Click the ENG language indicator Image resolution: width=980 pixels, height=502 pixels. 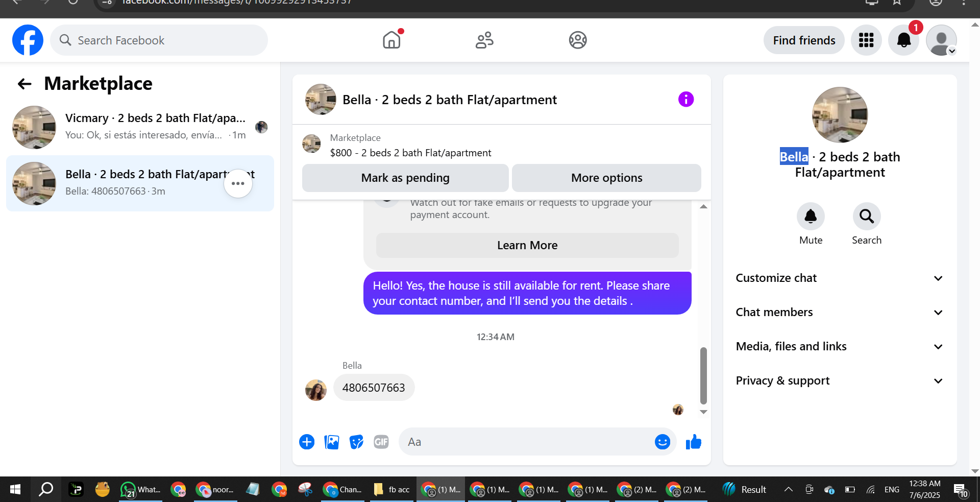pos(892,489)
